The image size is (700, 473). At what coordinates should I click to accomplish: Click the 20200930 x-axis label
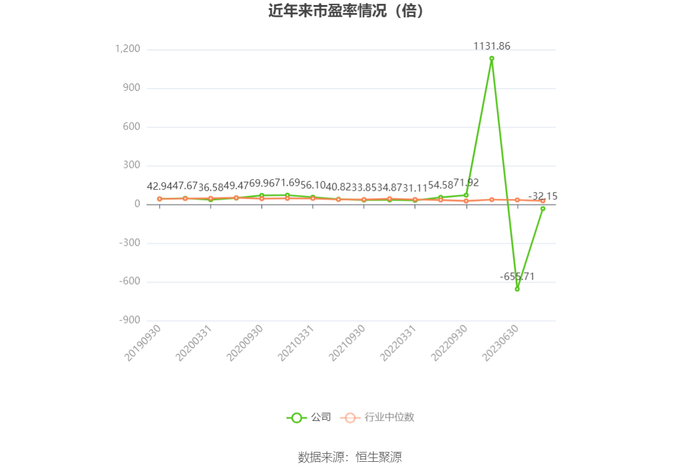[245, 343]
